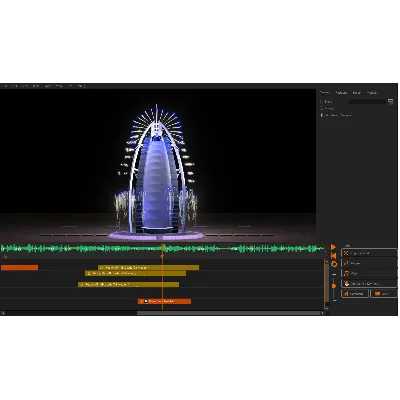This screenshot has width=400, height=400.
Task: Click the orange handle on the vertical zoom slider
Action: coord(334,286)
